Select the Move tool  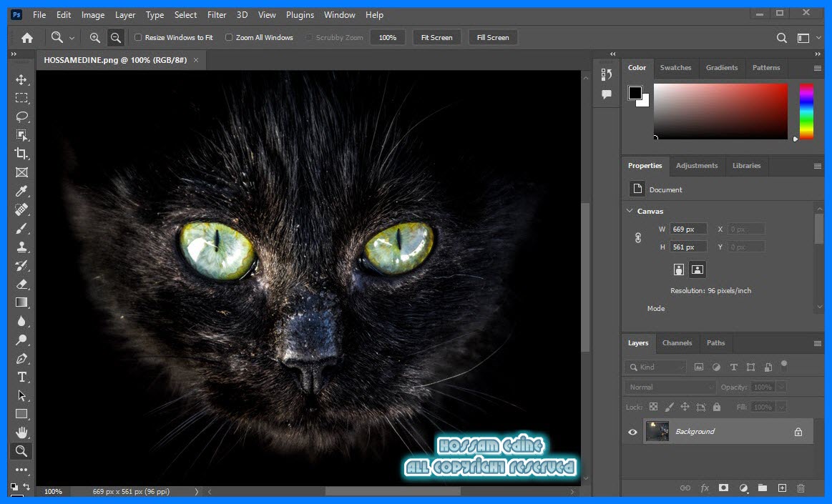[x=21, y=79]
